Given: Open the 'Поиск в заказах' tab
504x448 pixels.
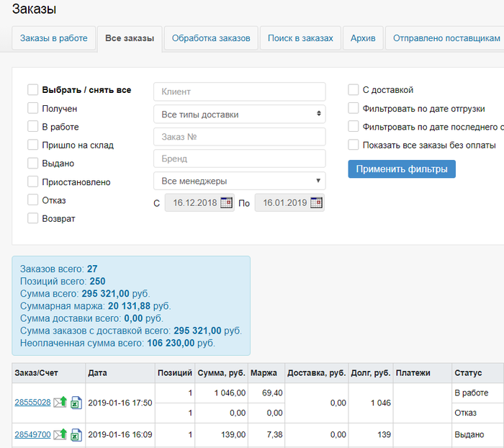Looking at the screenshot, I should (300, 38).
